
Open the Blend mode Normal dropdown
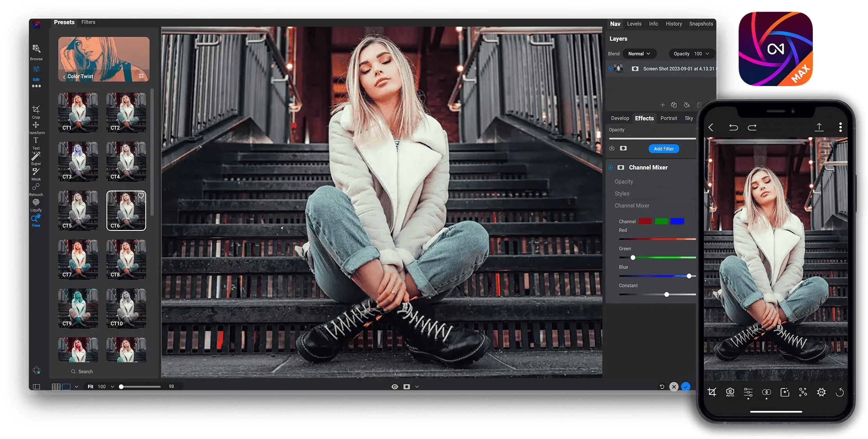639,54
